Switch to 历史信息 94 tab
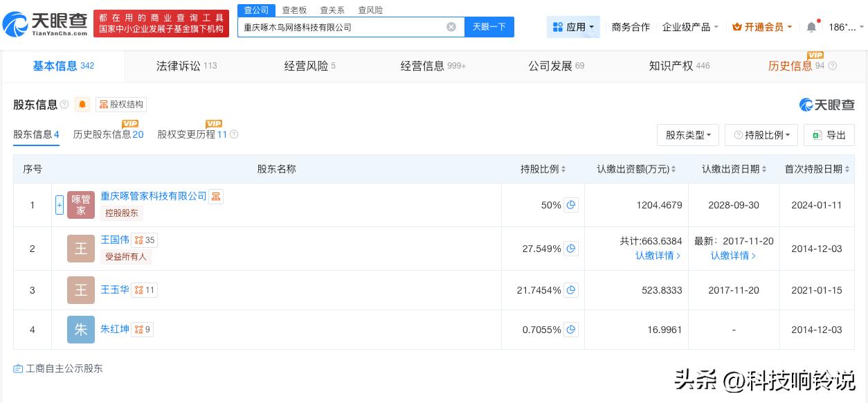The width and height of the screenshot is (868, 403). 796,66
